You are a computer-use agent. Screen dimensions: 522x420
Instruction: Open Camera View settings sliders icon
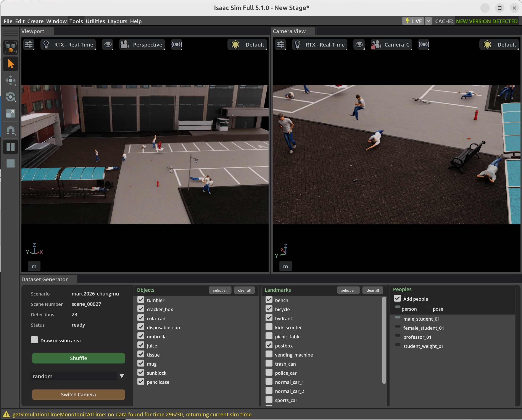(280, 45)
